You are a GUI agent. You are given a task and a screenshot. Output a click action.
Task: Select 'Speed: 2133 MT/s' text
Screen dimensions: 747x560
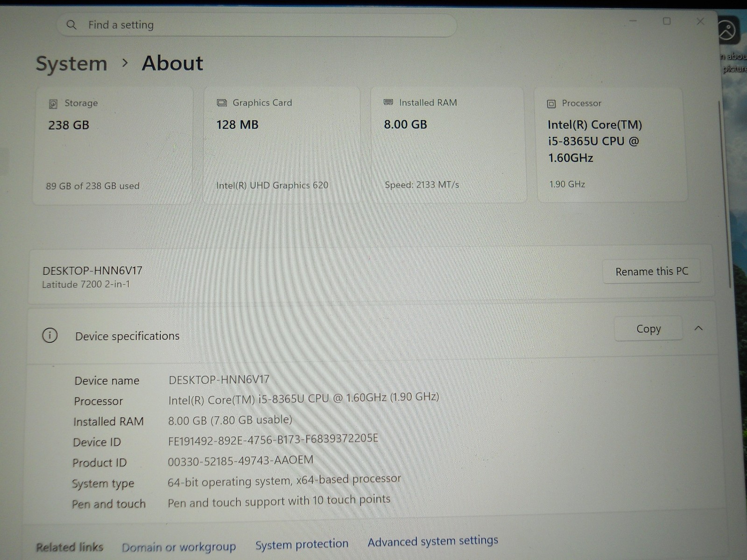point(422,185)
